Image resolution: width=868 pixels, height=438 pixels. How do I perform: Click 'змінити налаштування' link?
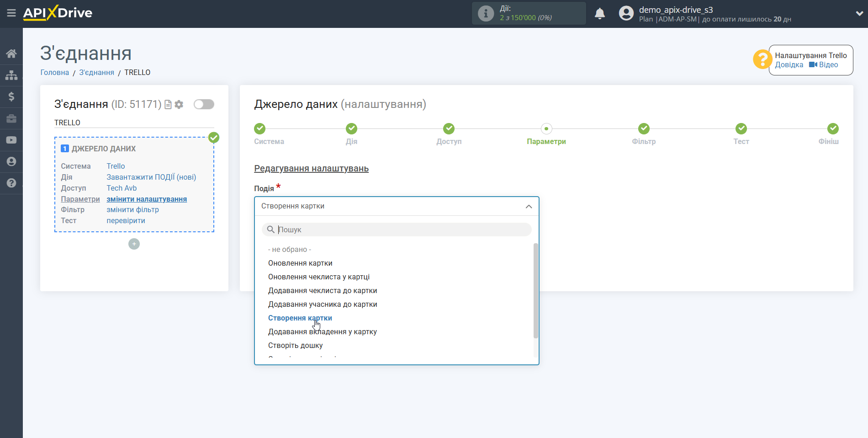click(x=147, y=199)
